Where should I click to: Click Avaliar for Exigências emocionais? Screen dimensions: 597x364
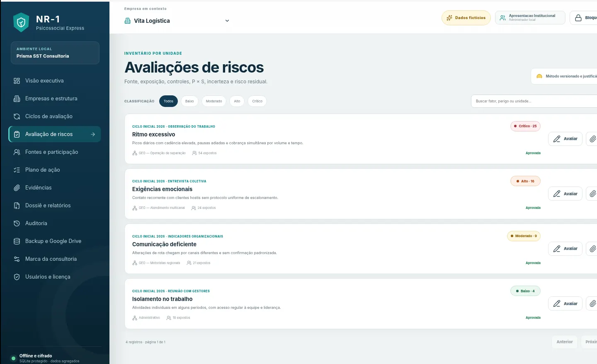pos(565,194)
